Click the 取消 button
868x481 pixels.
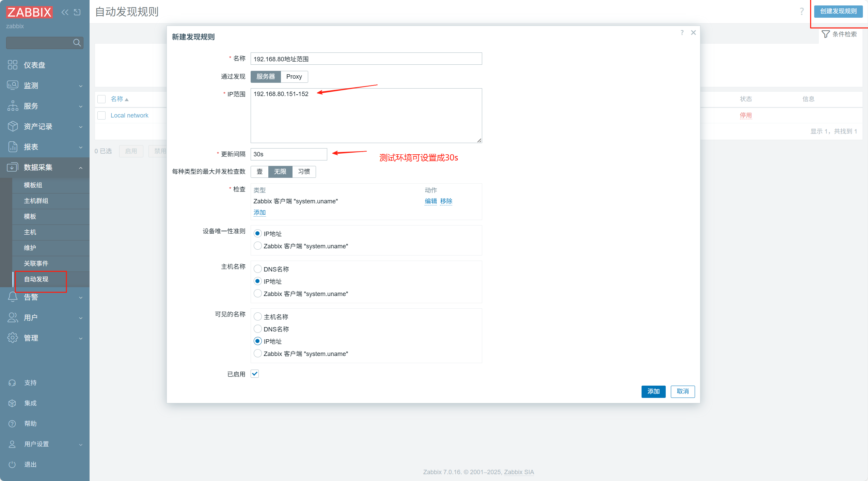(682, 391)
